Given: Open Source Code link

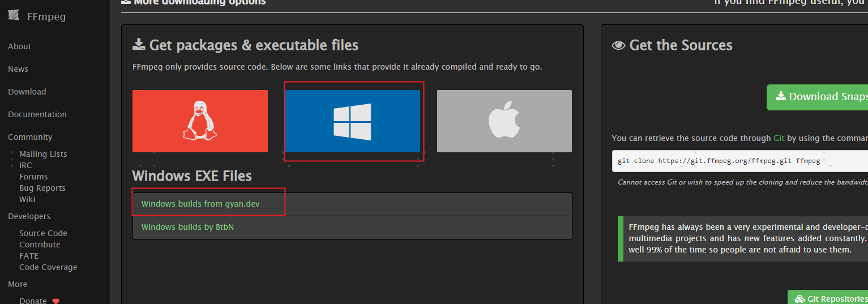Looking at the screenshot, I should (43, 233).
